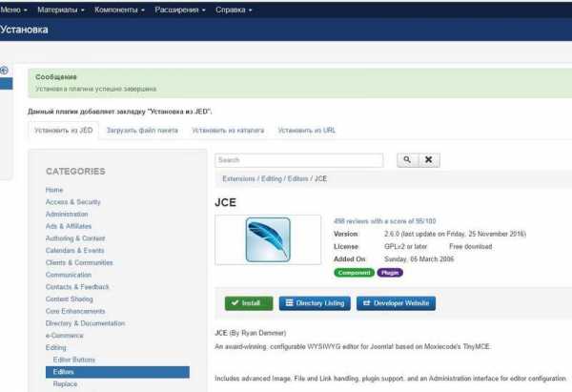Open the Editors breadcrumb link

click(x=297, y=179)
